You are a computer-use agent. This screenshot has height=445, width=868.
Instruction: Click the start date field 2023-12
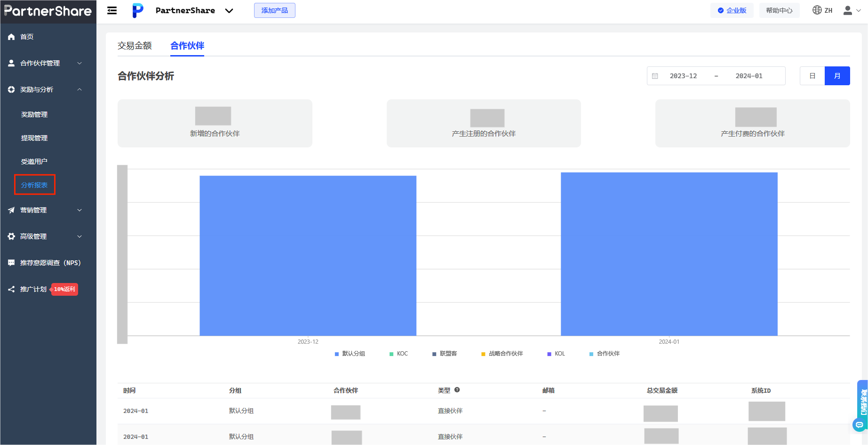click(x=683, y=76)
